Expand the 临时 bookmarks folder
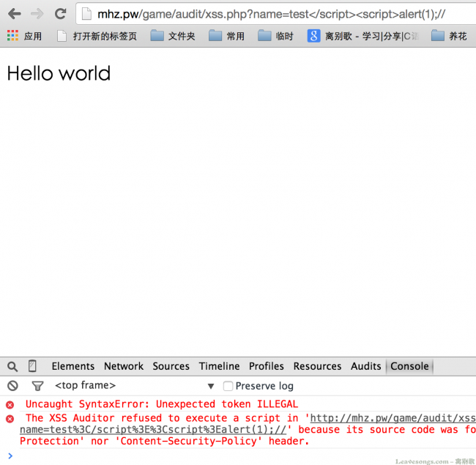This screenshot has width=476, height=465. coord(275,36)
